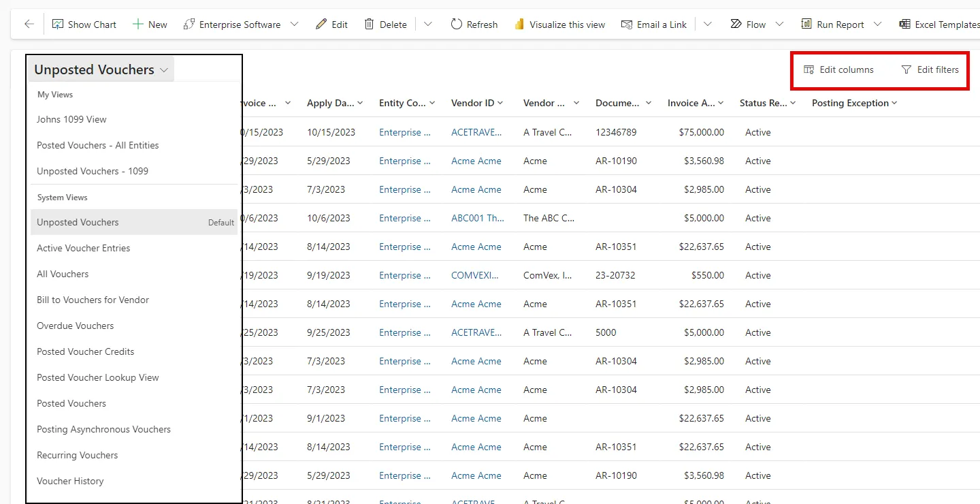
Task: Click the Email a Link icon
Action: pos(627,25)
